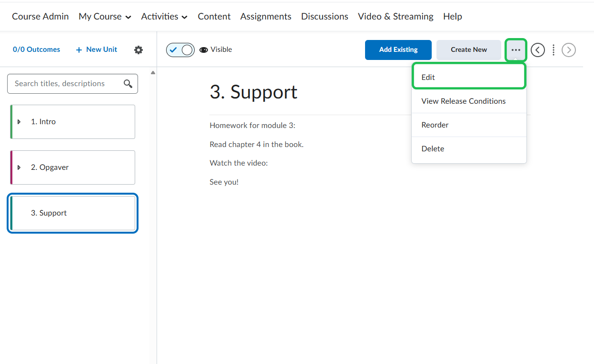Select Reorder in the dropdown menu

click(435, 125)
